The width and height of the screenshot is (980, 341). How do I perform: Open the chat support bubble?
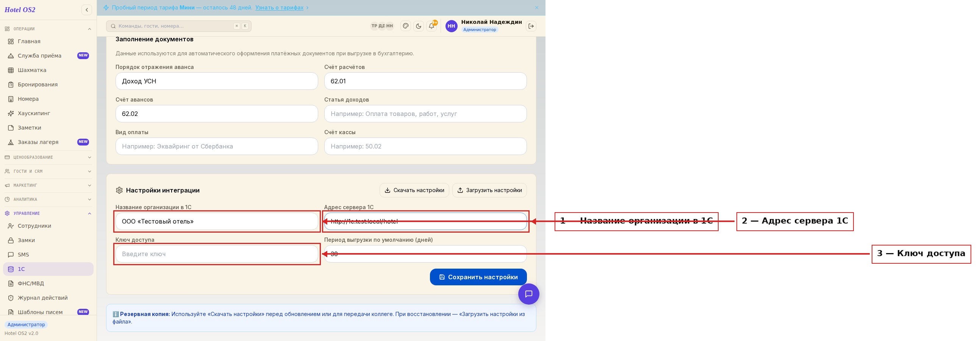(x=528, y=294)
